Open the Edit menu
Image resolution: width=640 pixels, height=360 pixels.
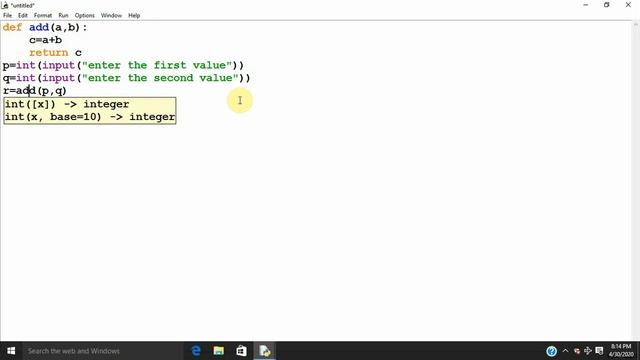(x=22, y=16)
